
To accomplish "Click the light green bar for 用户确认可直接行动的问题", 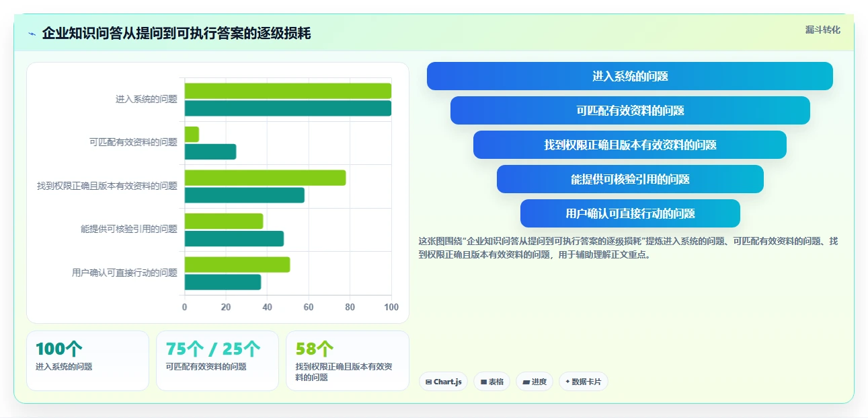I will [237, 265].
